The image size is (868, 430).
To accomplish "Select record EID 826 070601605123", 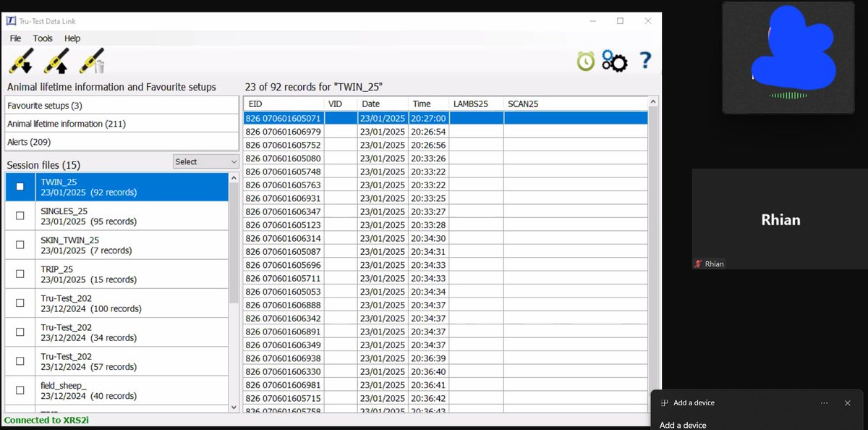I will 446,224.
